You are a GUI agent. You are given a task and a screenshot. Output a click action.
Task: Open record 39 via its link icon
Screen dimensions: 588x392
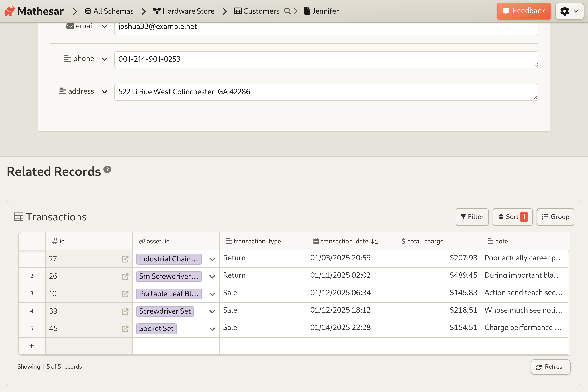click(x=125, y=311)
